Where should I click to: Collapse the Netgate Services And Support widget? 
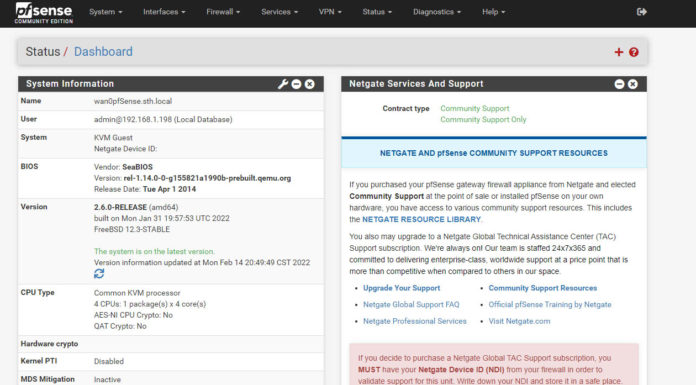[x=619, y=84]
